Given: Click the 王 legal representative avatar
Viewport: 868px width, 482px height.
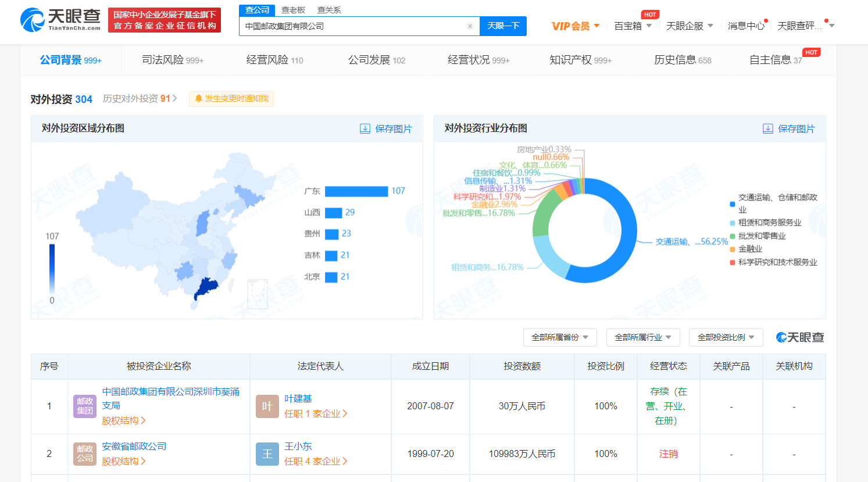Looking at the screenshot, I should [x=267, y=454].
